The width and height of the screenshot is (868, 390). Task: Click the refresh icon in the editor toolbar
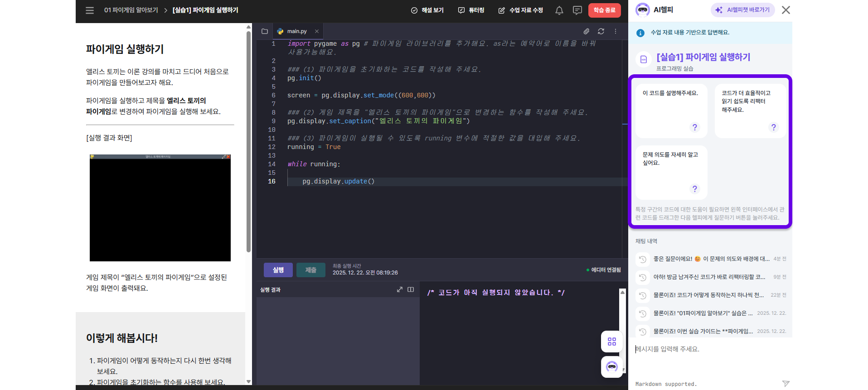click(x=601, y=31)
